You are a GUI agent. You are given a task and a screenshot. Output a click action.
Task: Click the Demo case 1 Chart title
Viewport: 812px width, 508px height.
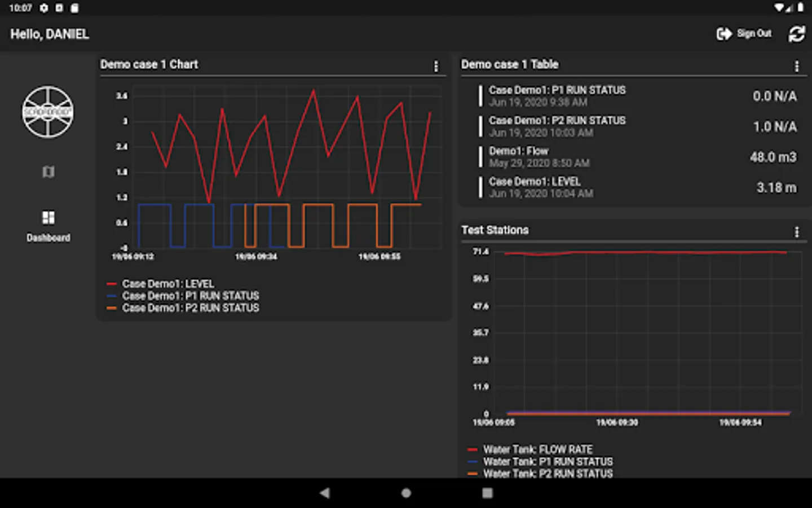coord(149,64)
